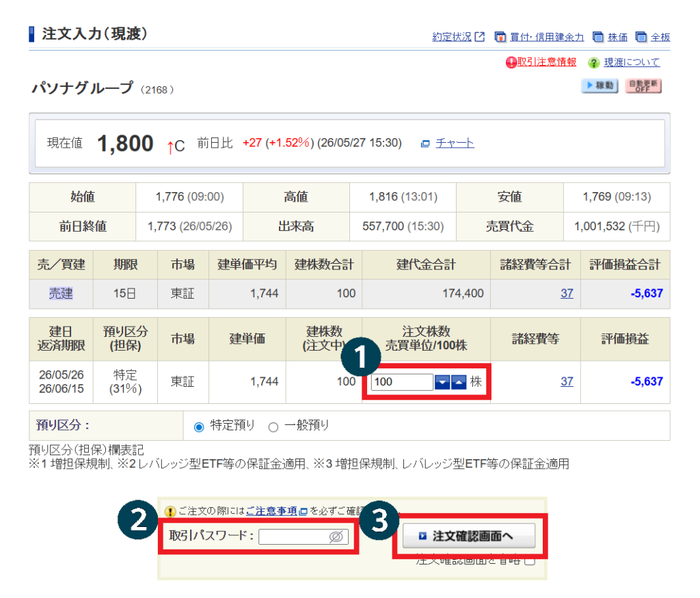Screen dimensions: 700x598
Task: Decrease order quantity with down arrow
Action: [442, 383]
